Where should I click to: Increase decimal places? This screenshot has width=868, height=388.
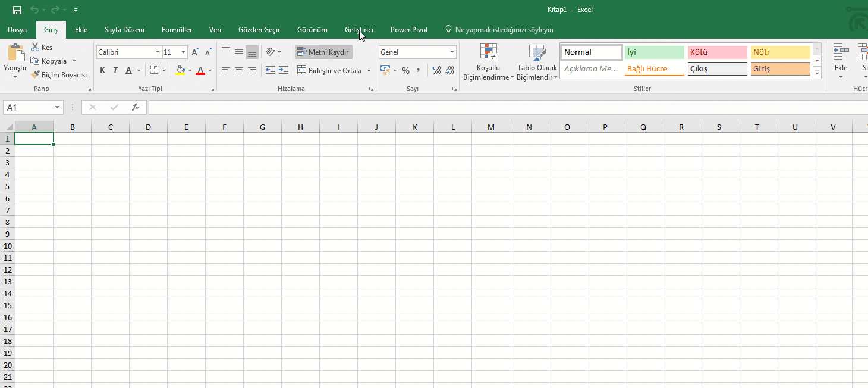coord(437,70)
